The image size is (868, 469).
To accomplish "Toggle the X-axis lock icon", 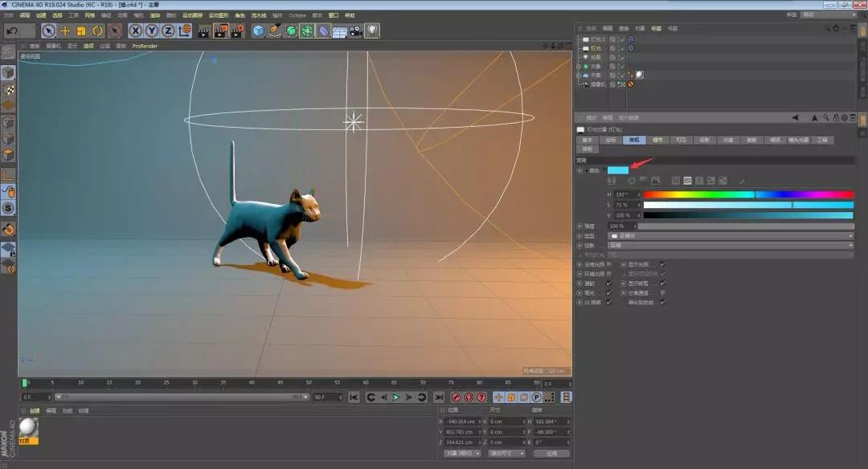I will point(136,31).
